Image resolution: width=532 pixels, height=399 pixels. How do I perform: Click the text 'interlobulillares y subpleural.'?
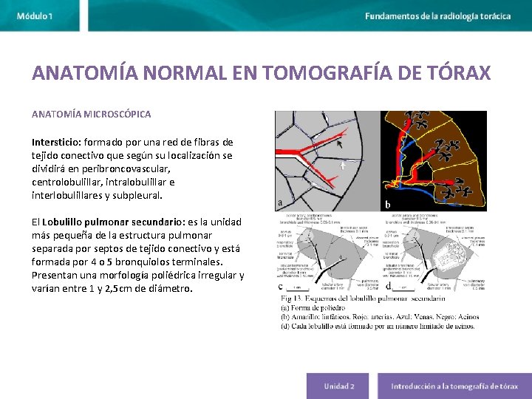tap(97, 195)
